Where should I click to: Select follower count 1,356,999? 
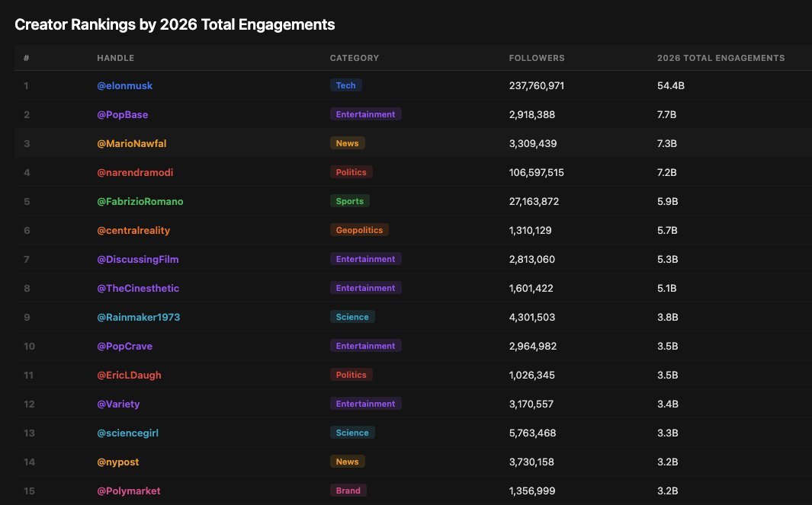(532, 491)
